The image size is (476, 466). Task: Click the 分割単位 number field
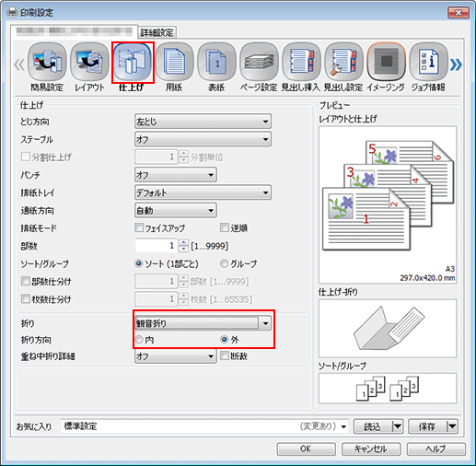click(x=156, y=157)
